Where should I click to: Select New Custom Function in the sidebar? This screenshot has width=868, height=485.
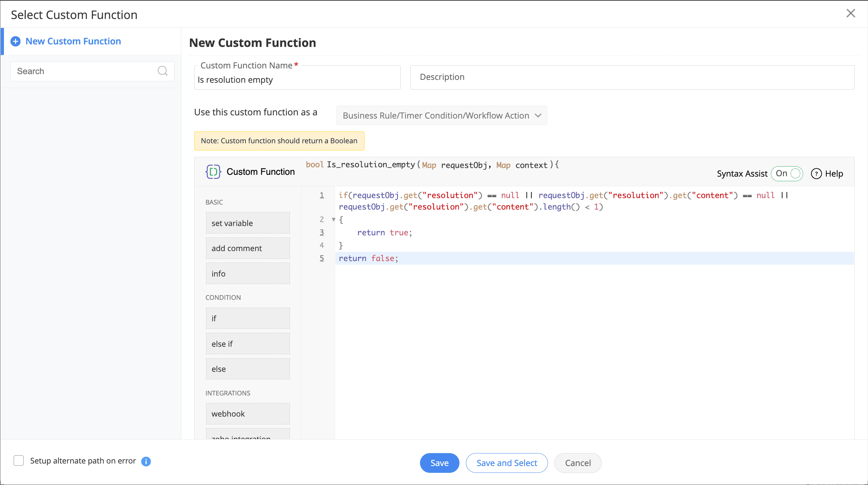click(x=73, y=42)
